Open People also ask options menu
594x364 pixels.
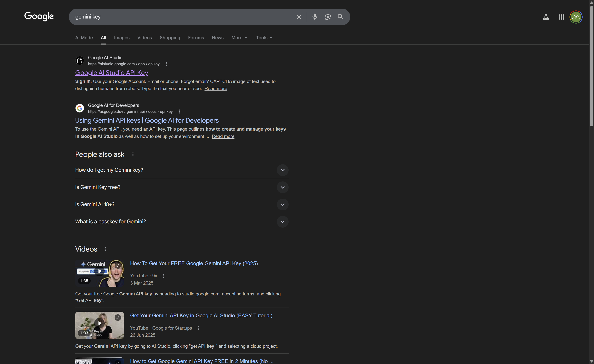[x=133, y=154]
